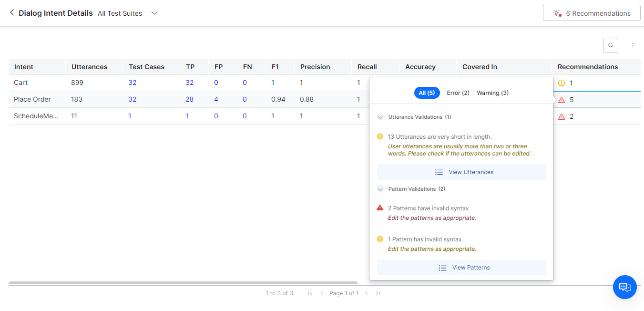Open the search icon above the table

[x=611, y=45]
